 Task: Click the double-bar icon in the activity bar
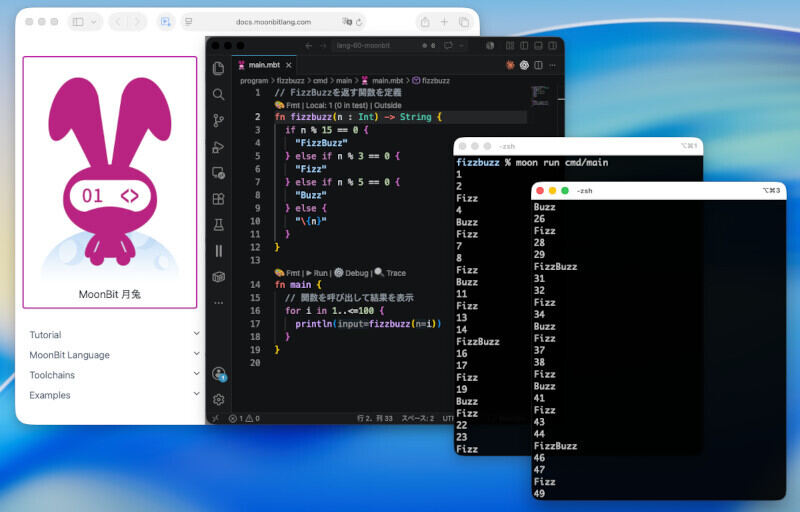(218, 251)
